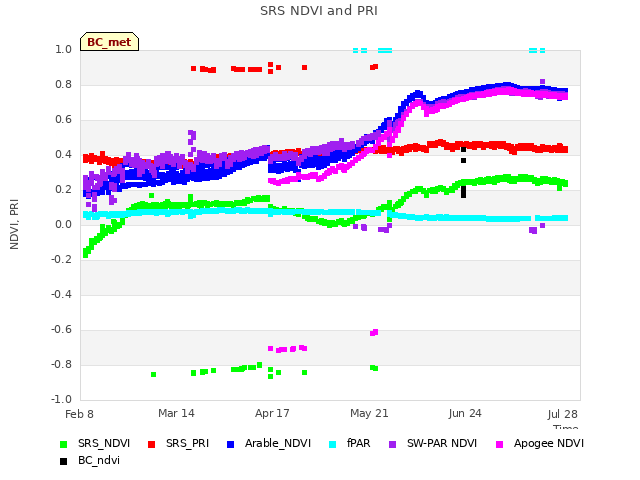
Task: Toggle the fPAR legend entry
Action: 350,444
